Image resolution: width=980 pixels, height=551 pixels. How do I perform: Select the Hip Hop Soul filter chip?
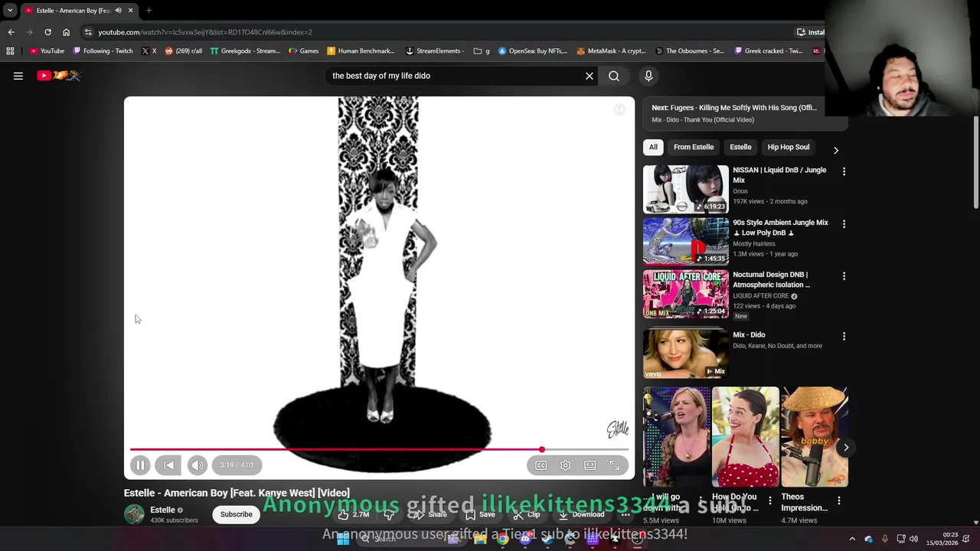pyautogui.click(x=789, y=147)
